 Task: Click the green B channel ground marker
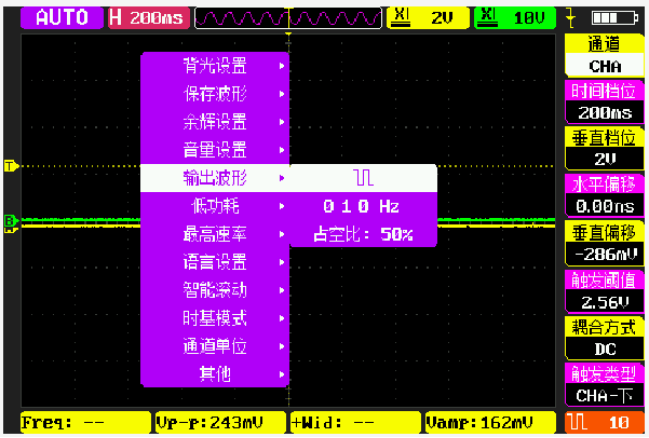point(10,220)
